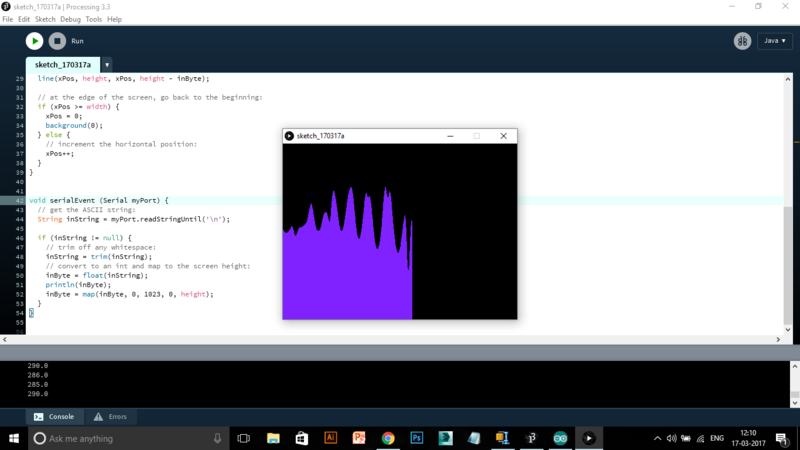Click the Windows Start button
Viewport: 800px width, 450px height.
coord(13,438)
